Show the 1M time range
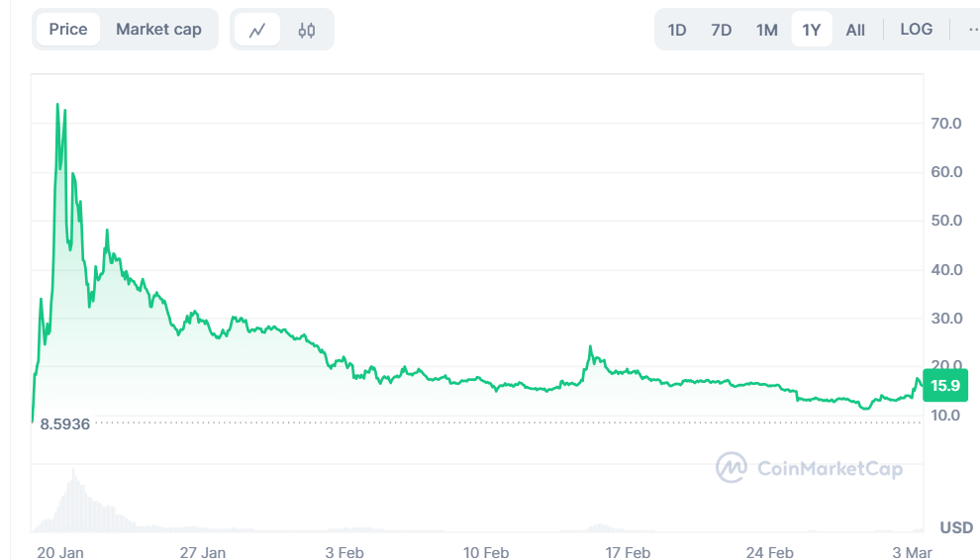This screenshot has width=980, height=560. (767, 30)
